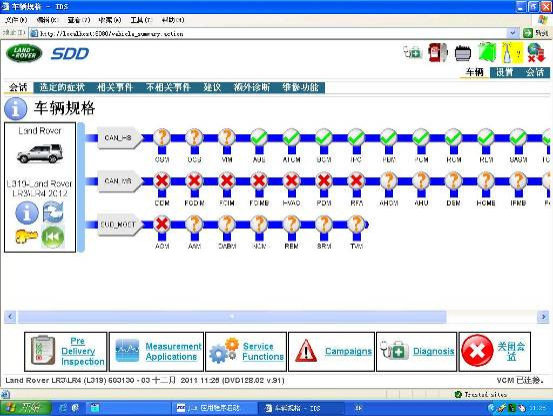Viewport: 553px width, 416px height.
Task: Switch to the 选定的症状 tab
Action: (x=62, y=87)
